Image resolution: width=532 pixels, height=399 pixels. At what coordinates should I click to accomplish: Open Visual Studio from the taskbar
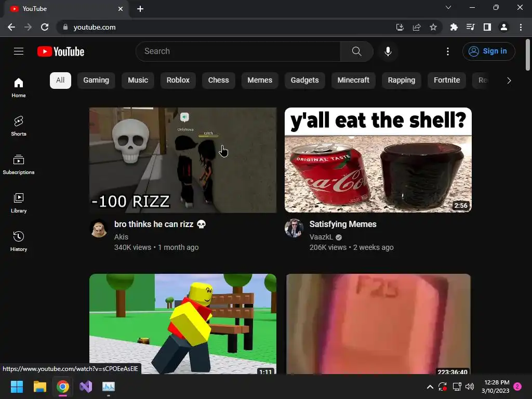coord(86,387)
